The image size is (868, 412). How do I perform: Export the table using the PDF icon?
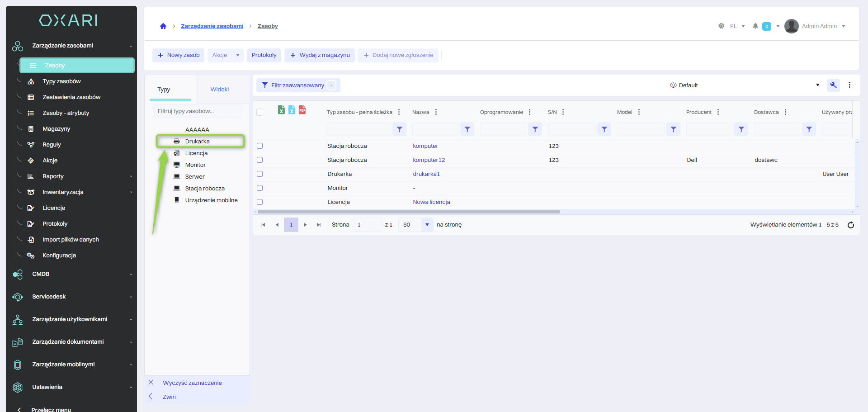point(302,110)
